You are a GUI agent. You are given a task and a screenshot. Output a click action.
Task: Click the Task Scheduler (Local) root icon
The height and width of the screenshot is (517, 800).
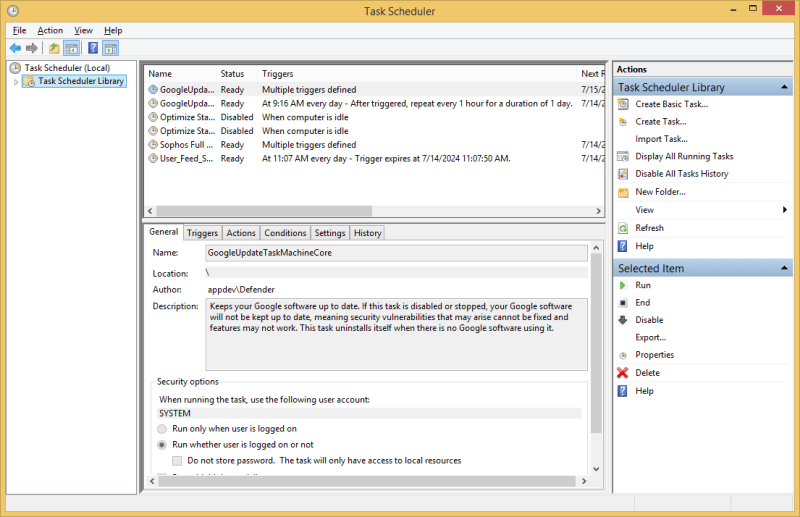tap(15, 67)
